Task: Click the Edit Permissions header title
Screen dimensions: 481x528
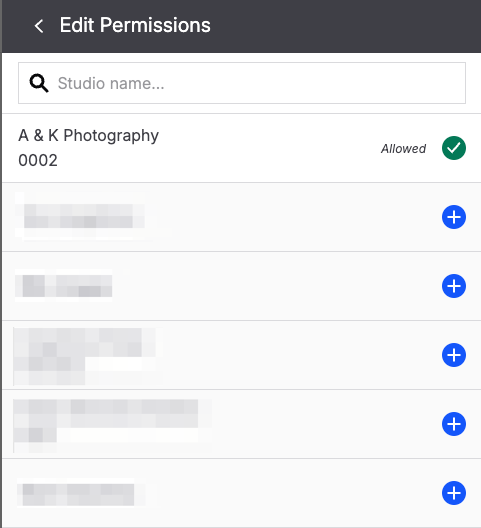Action: (135, 25)
